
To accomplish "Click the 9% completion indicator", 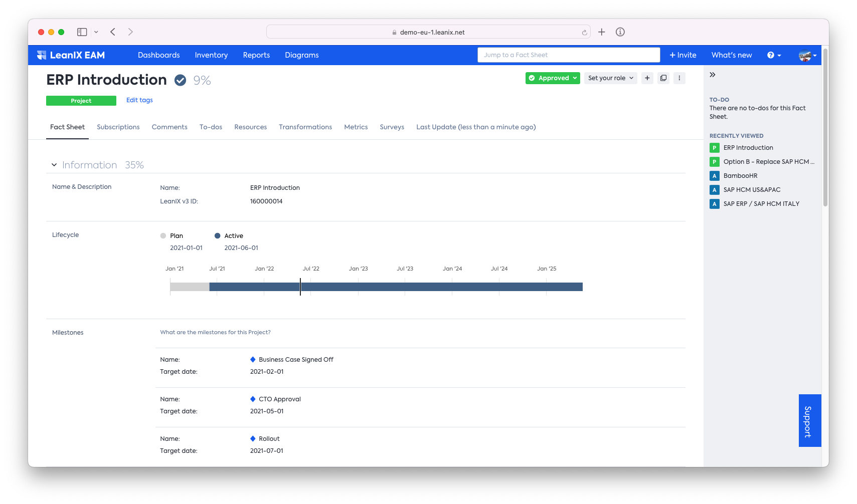I will tap(202, 81).
